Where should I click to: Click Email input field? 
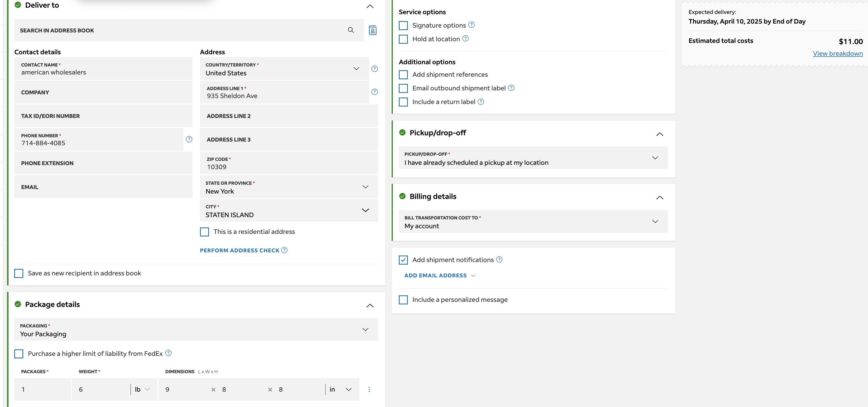pyautogui.click(x=103, y=187)
